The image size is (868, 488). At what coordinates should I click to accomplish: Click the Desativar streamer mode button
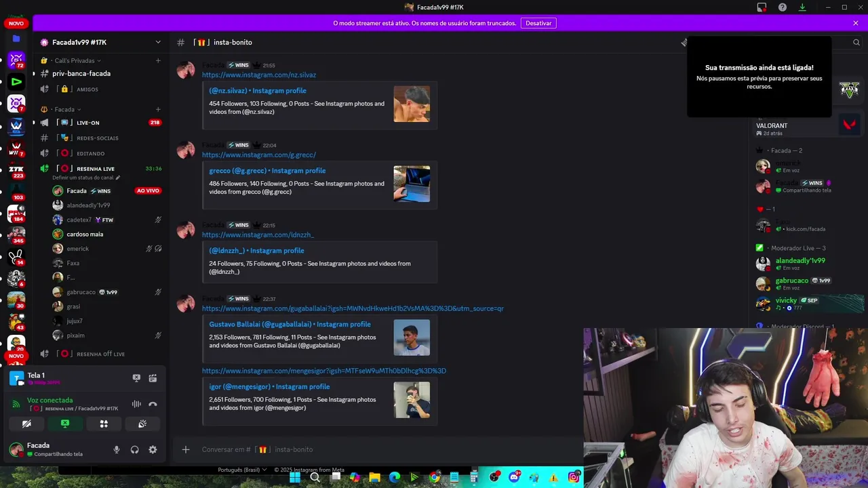tap(538, 23)
